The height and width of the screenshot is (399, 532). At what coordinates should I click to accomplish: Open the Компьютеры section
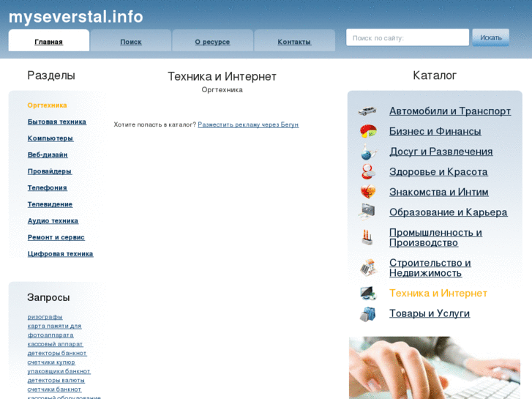pos(50,138)
